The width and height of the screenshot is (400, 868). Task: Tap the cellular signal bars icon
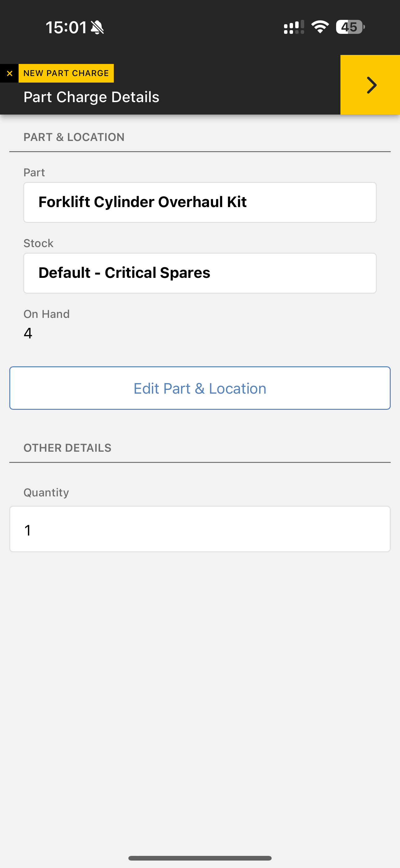(x=294, y=27)
